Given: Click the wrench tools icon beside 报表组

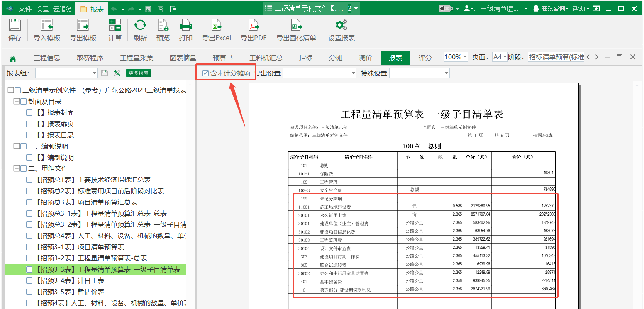Looking at the screenshot, I should pos(117,73).
